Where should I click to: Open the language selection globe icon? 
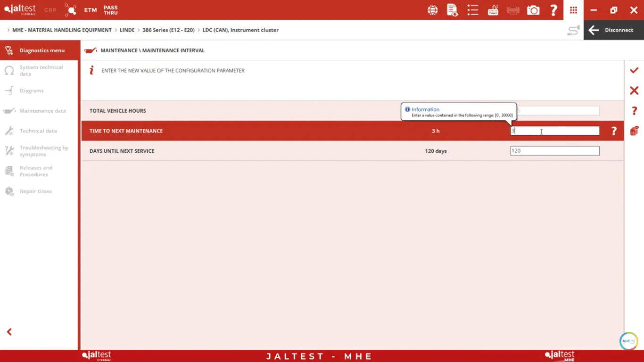[432, 10]
